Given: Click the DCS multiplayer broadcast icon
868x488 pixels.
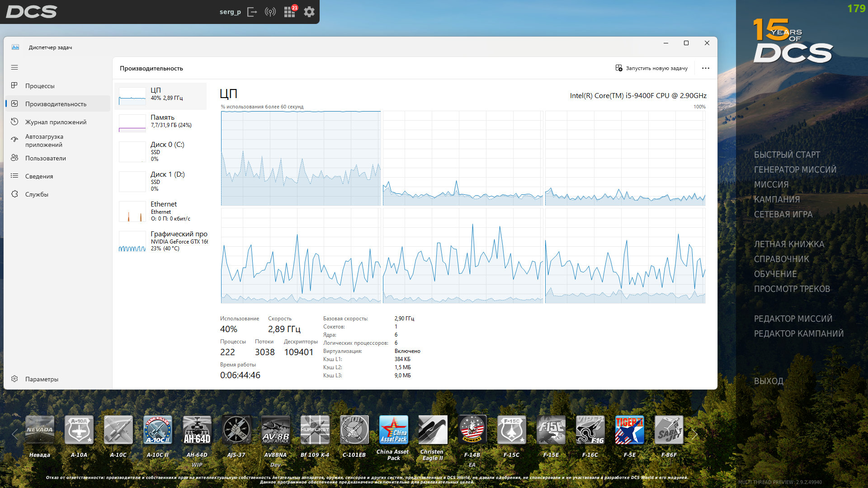Looking at the screenshot, I should 270,12.
